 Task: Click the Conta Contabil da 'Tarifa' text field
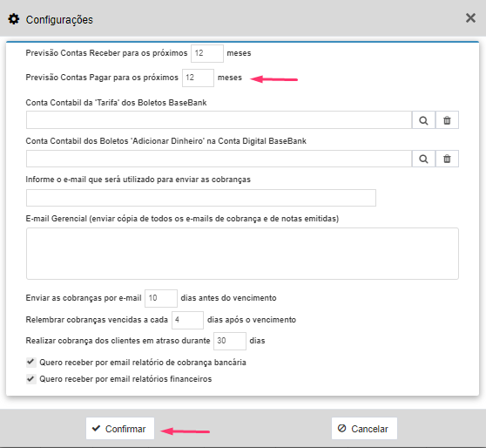pos(219,120)
